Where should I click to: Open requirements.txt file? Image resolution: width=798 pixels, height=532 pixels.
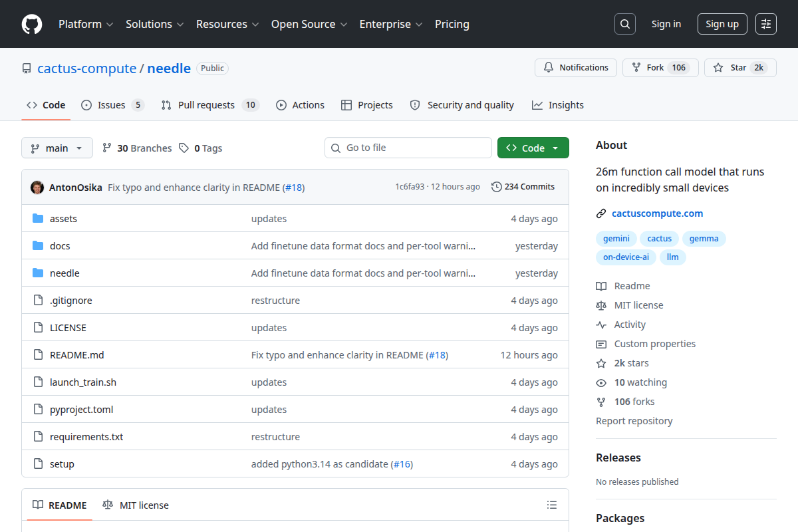tap(86, 437)
